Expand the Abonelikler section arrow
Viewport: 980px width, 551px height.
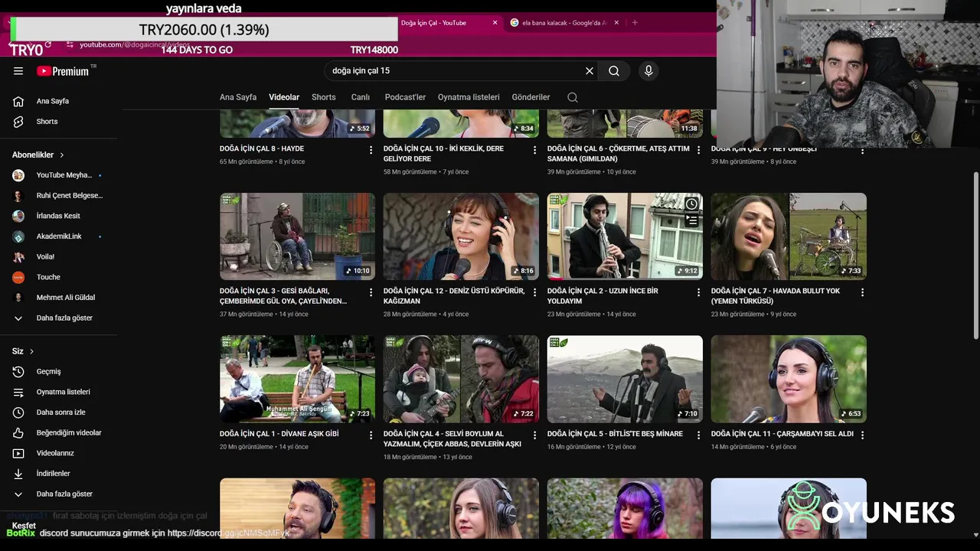click(61, 155)
